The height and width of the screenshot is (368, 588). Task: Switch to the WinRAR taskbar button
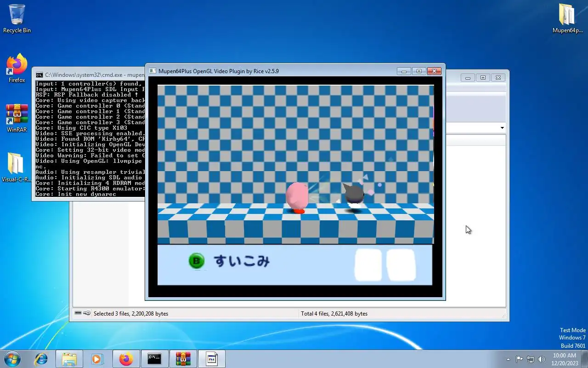pos(183,359)
